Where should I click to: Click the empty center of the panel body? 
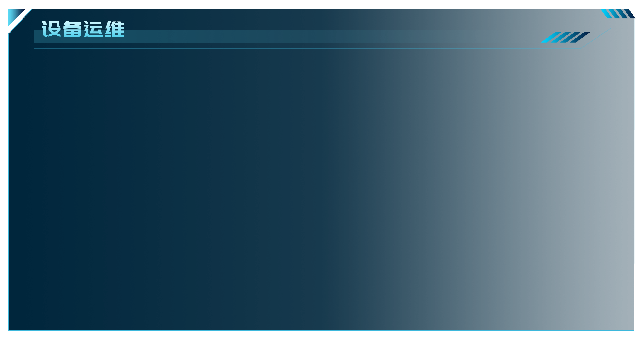click(321, 189)
